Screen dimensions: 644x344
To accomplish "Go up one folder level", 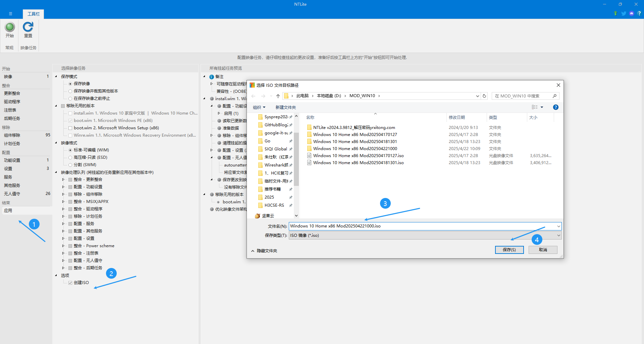I will tap(278, 96).
